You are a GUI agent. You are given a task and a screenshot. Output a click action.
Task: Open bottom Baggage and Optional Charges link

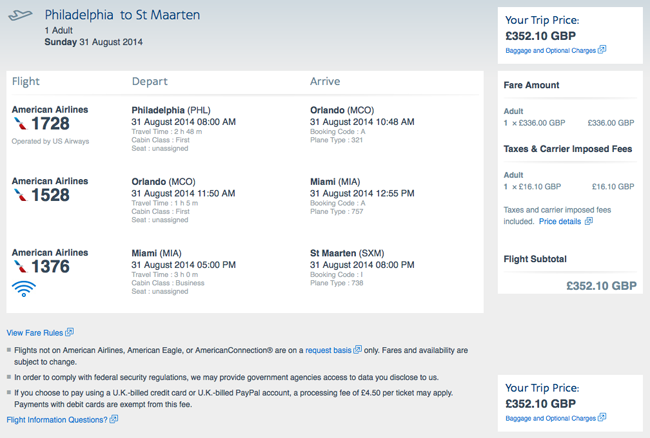tap(551, 419)
